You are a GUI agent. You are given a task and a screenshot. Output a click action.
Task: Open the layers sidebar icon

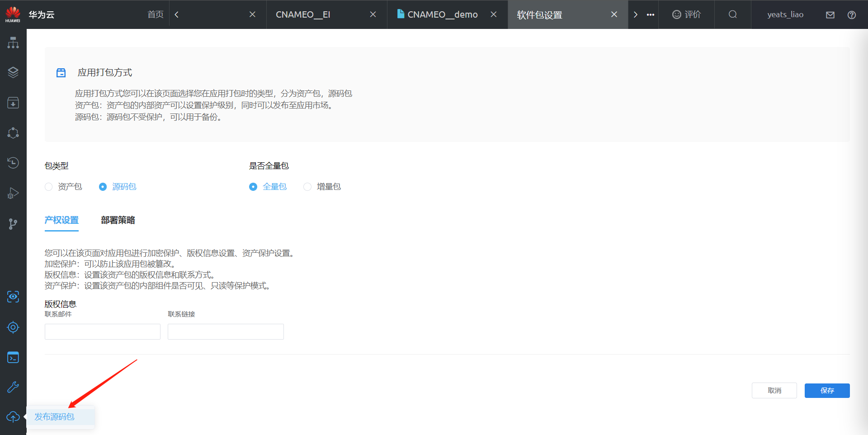point(13,72)
